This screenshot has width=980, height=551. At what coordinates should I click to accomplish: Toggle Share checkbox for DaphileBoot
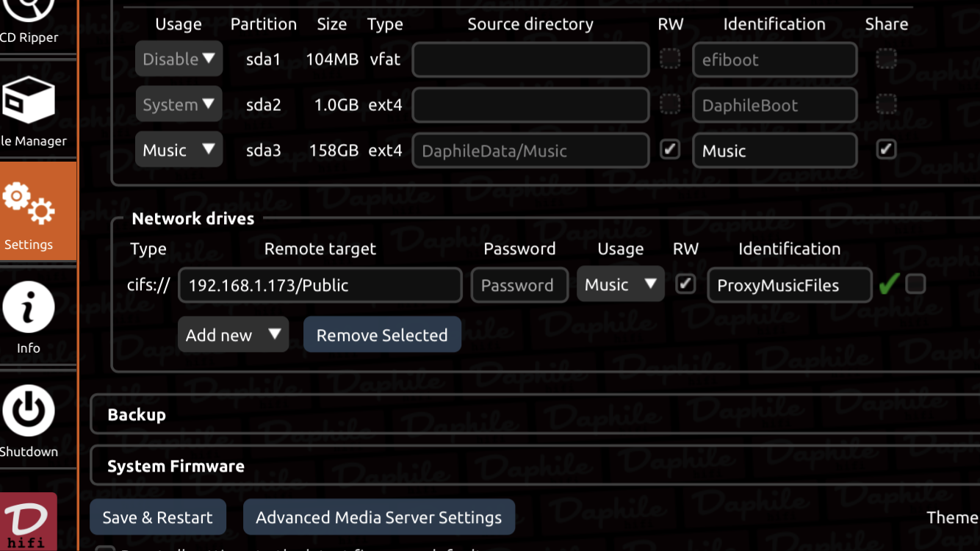click(x=886, y=104)
